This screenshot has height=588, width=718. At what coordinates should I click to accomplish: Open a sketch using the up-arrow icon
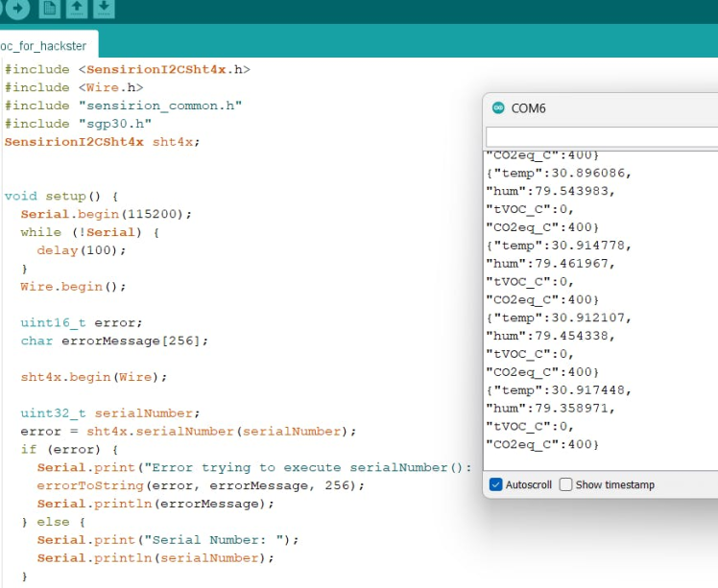click(x=77, y=9)
